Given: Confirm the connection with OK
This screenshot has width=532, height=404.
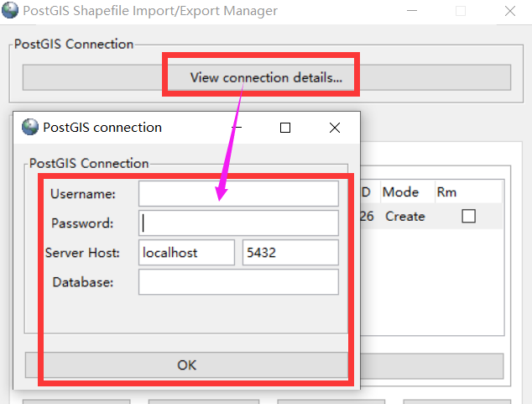Looking at the screenshot, I should (186, 365).
